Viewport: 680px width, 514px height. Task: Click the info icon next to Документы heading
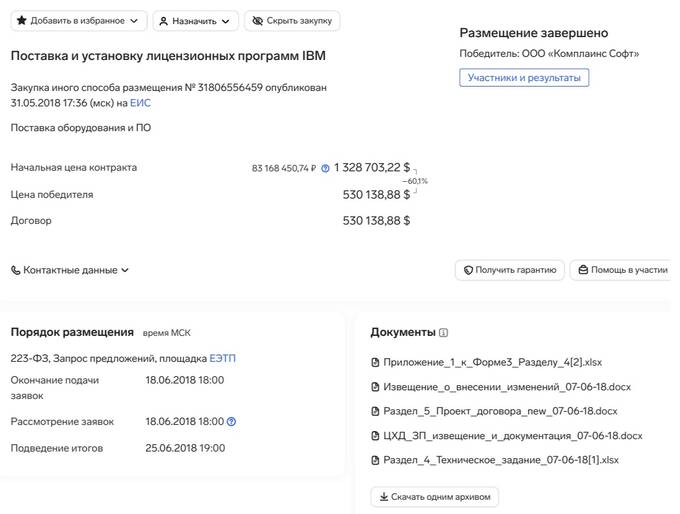point(444,333)
